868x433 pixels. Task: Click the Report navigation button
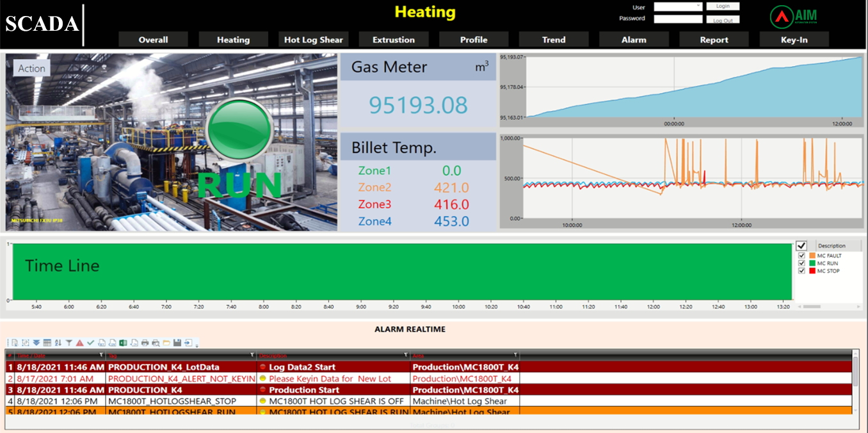(714, 40)
